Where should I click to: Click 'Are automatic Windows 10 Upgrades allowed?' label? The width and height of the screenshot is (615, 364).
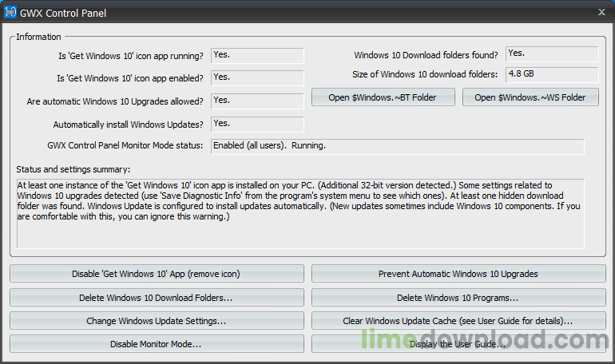(115, 101)
